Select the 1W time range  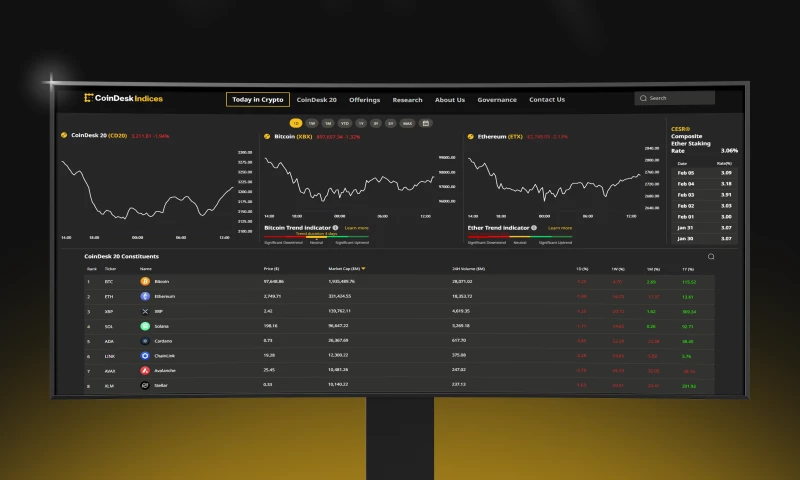312,123
